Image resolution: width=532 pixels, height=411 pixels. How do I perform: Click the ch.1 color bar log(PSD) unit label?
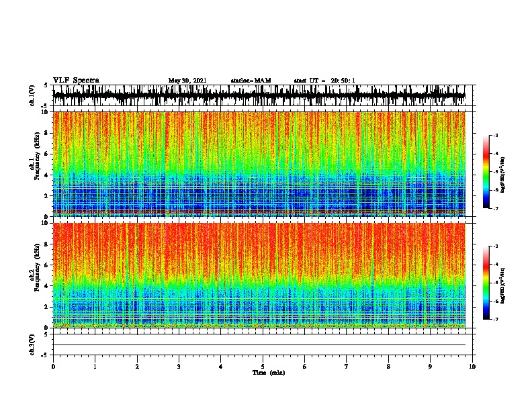[x=503, y=175]
